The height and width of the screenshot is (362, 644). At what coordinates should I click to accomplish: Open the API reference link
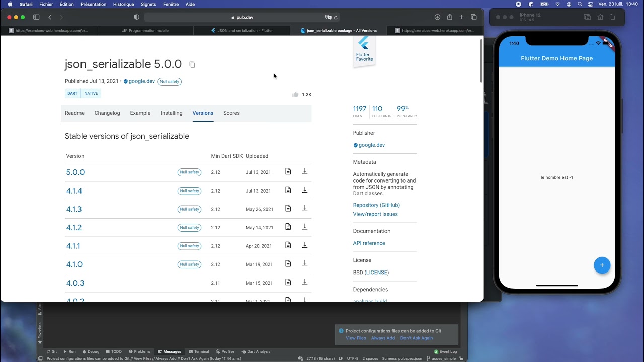point(369,243)
